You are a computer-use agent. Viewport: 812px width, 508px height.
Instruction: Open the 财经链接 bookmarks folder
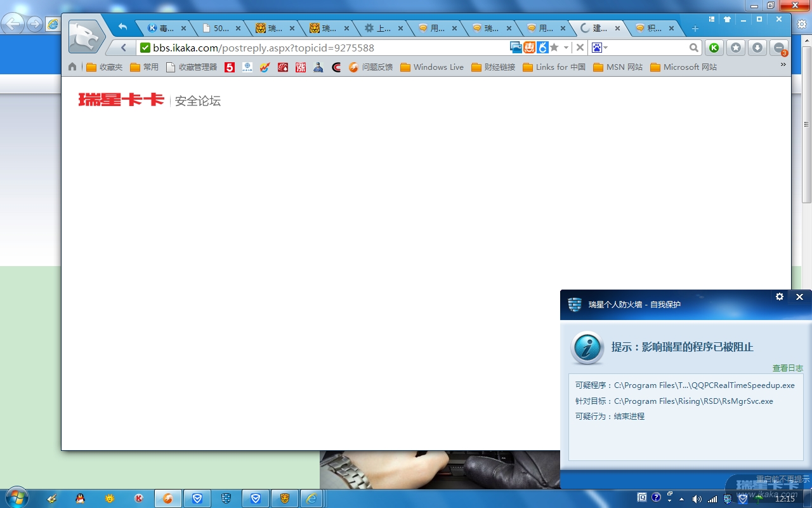pyautogui.click(x=494, y=67)
